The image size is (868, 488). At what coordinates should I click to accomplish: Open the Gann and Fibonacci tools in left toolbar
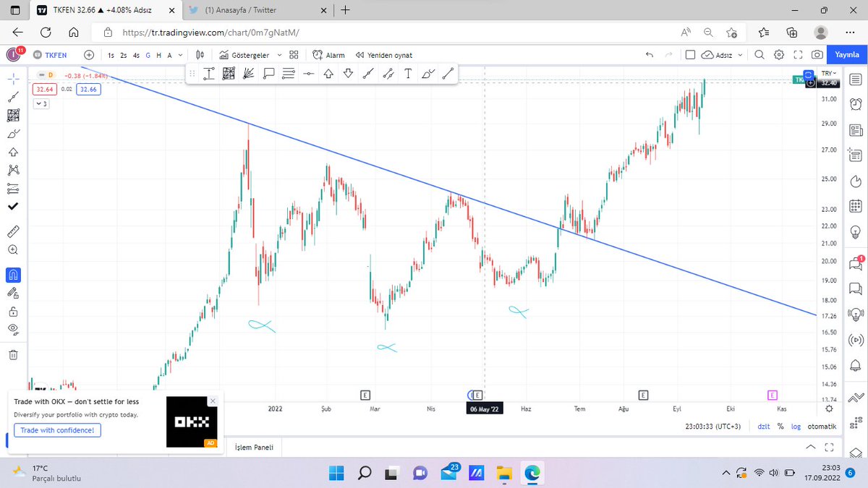[x=13, y=115]
